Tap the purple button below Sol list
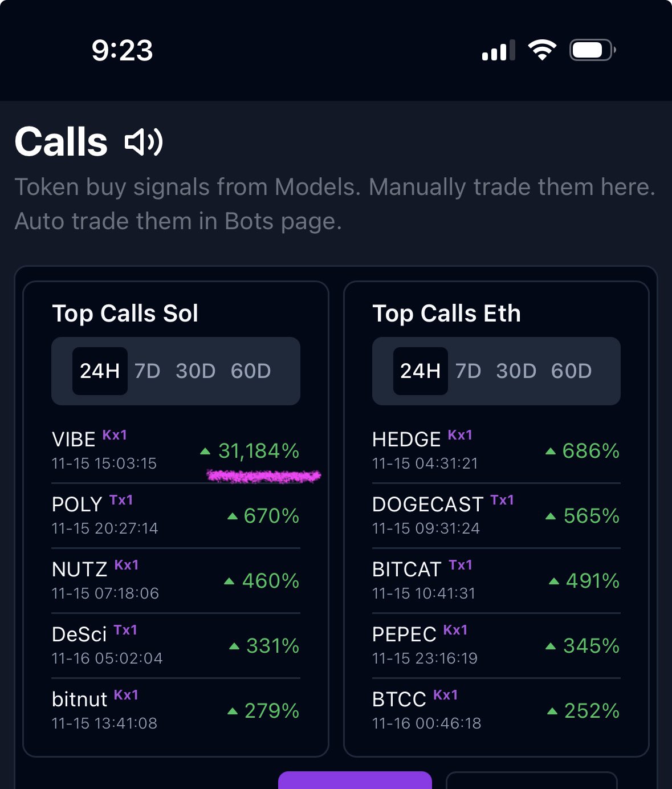Viewport: 672px width, 789px height. coord(355,780)
